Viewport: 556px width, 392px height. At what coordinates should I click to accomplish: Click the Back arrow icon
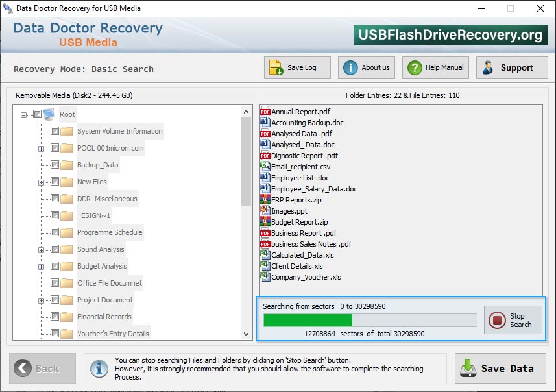pos(23,368)
